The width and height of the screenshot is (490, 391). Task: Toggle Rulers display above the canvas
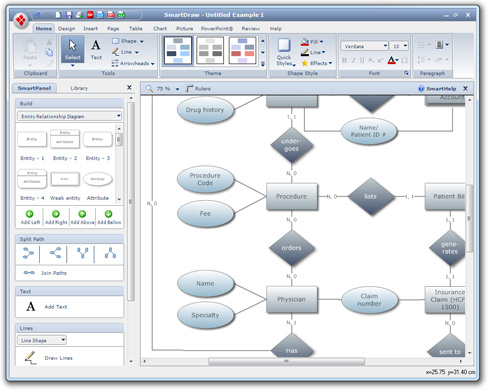point(198,89)
